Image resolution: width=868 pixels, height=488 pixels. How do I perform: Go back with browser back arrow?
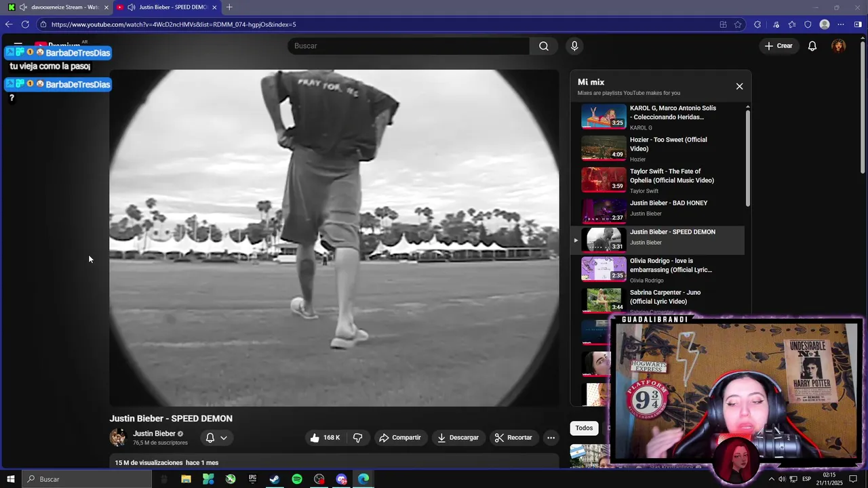click(x=9, y=24)
